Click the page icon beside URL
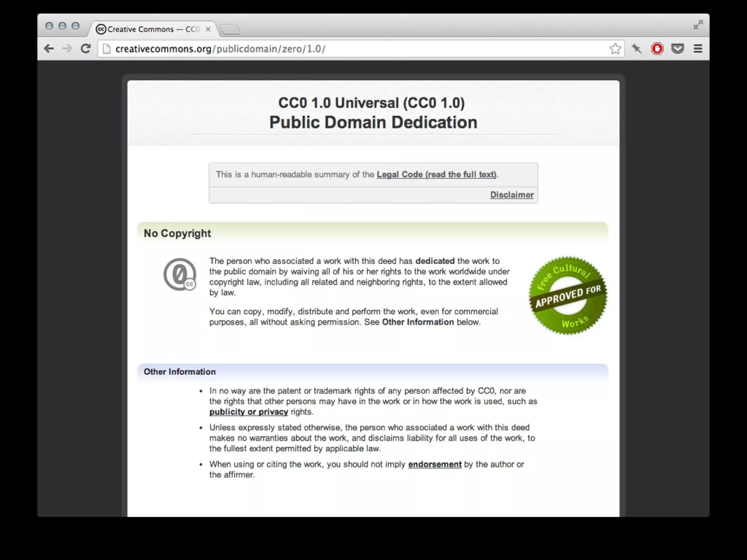This screenshot has width=747, height=560. tap(107, 48)
